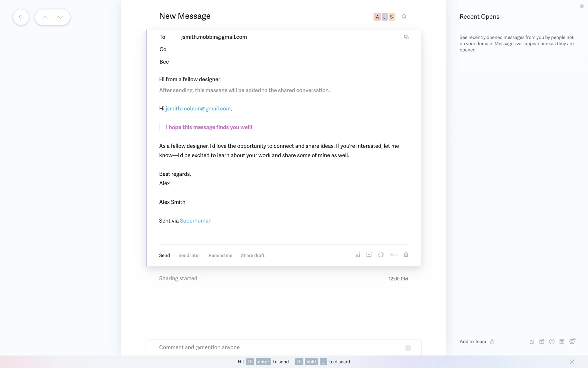Open settings gear icon
This screenshot has height=368, width=588.
572,341
